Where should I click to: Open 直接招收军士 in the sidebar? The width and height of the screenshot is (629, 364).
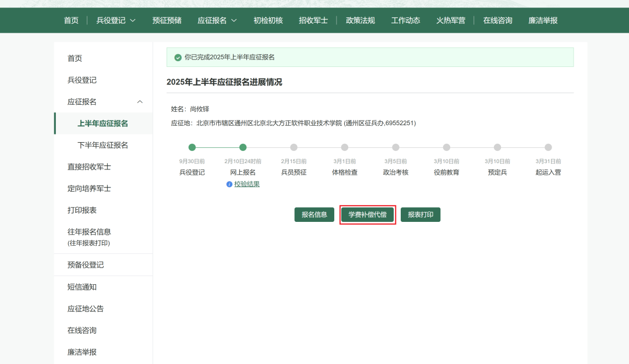coord(89,167)
